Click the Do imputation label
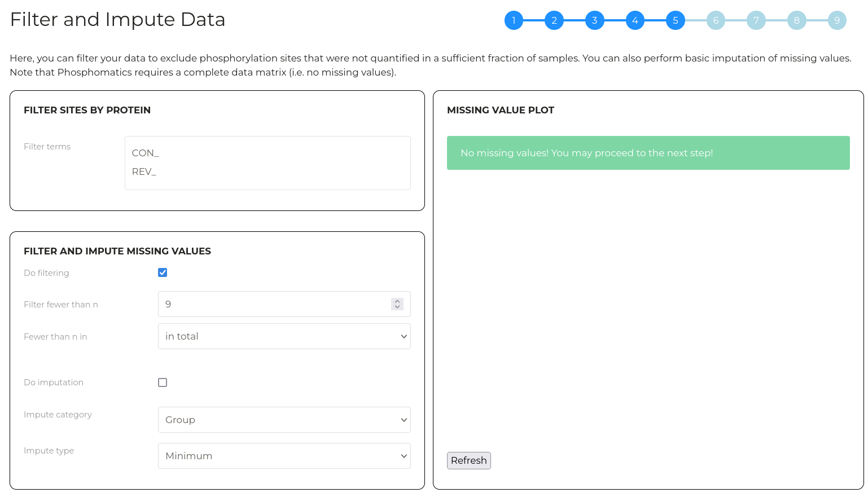Image resolution: width=868 pixels, height=497 pixels. [54, 382]
